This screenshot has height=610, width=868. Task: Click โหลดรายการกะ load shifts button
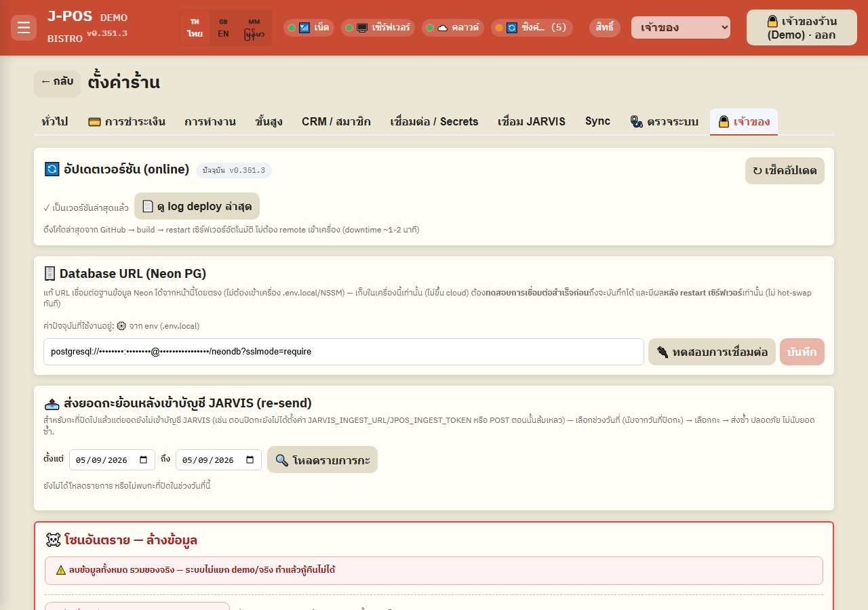pos(322,460)
